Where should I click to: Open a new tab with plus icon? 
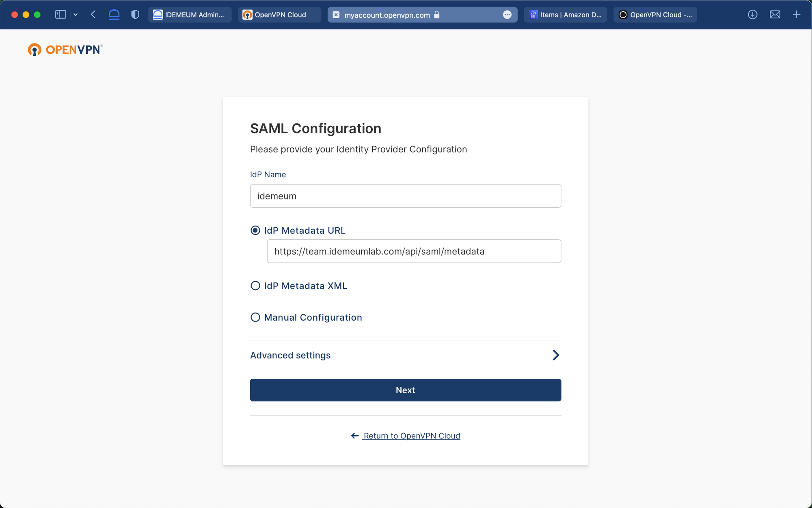(797, 15)
